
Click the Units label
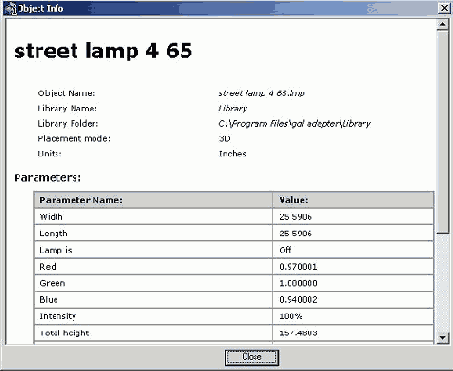(49, 154)
